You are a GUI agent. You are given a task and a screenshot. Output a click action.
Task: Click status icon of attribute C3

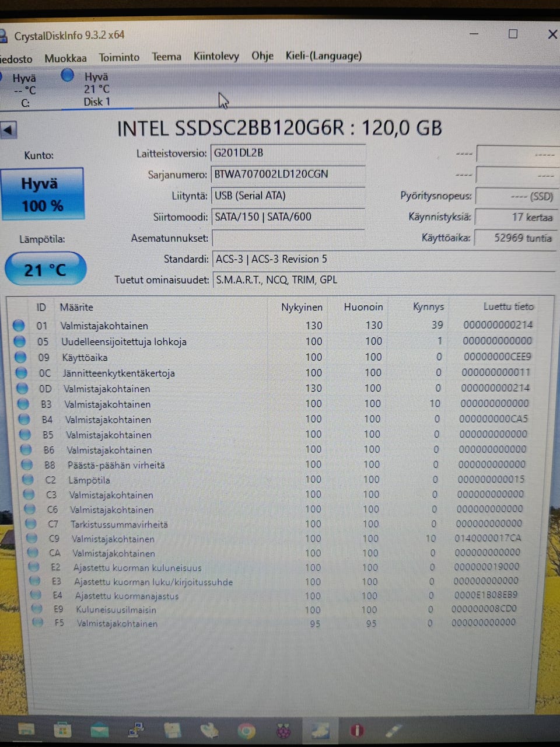click(x=29, y=494)
